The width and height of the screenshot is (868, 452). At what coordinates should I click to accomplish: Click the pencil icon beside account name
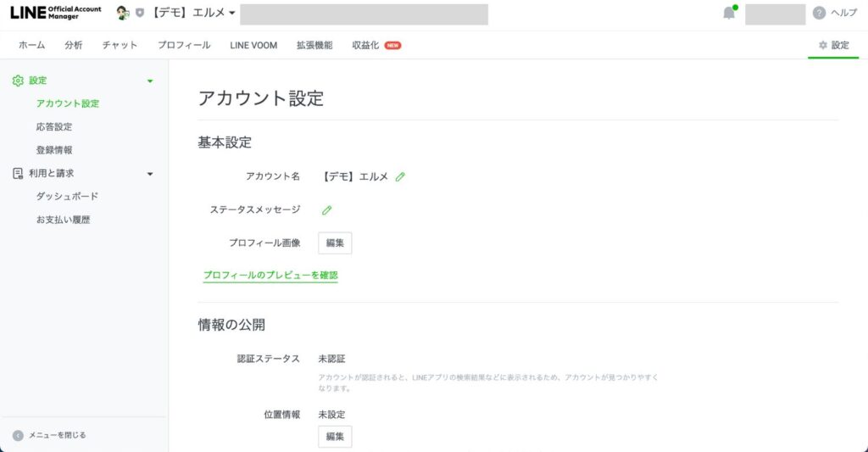400,176
